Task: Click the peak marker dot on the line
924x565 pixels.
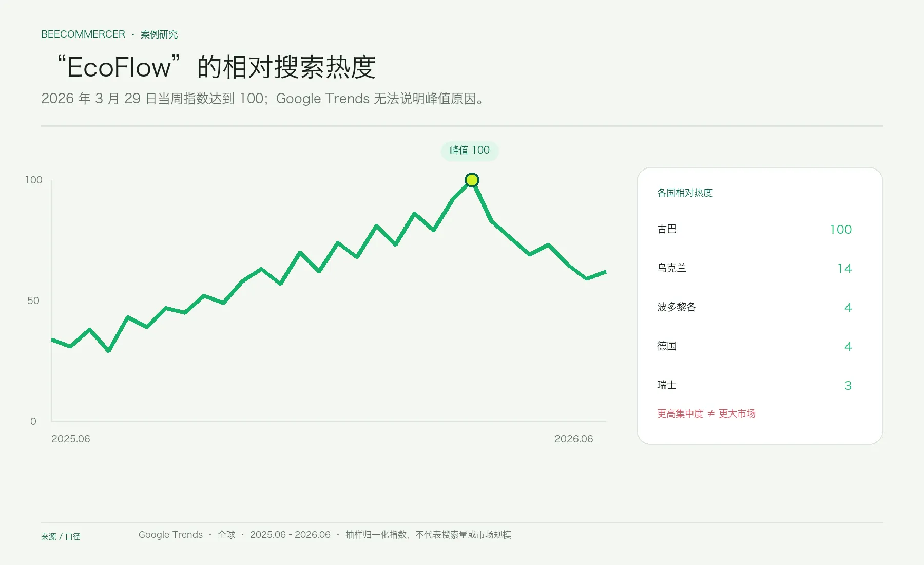Action: click(472, 180)
